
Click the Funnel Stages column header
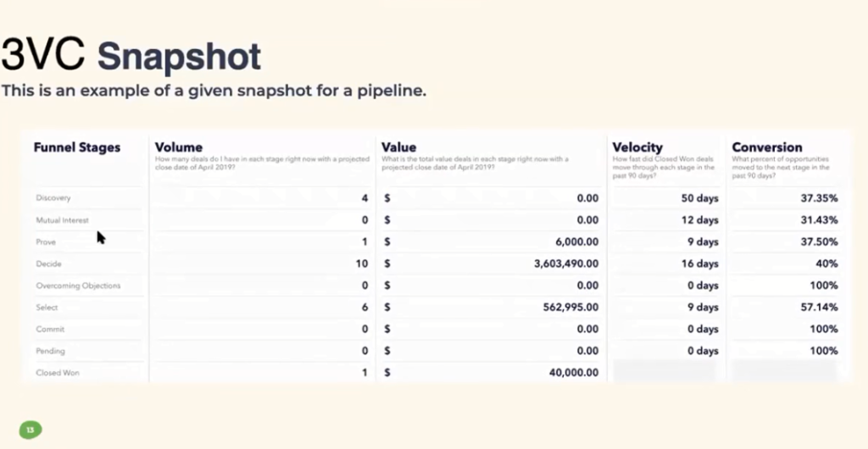point(77,147)
